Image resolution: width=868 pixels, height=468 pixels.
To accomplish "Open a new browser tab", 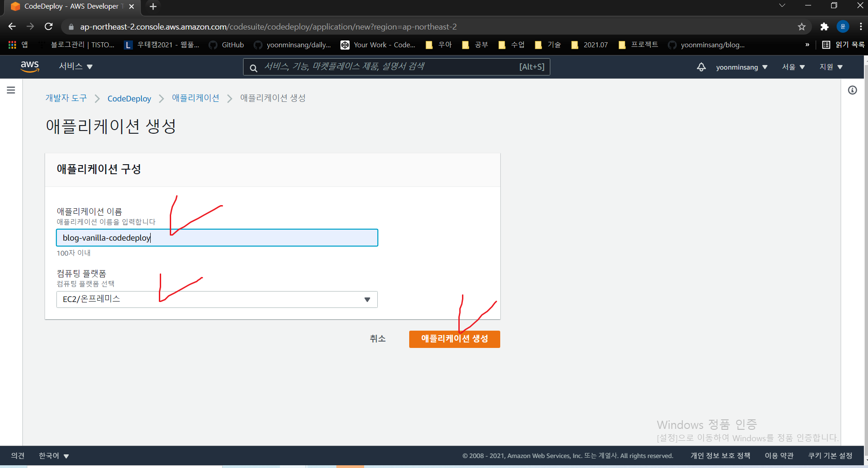I will click(x=153, y=6).
